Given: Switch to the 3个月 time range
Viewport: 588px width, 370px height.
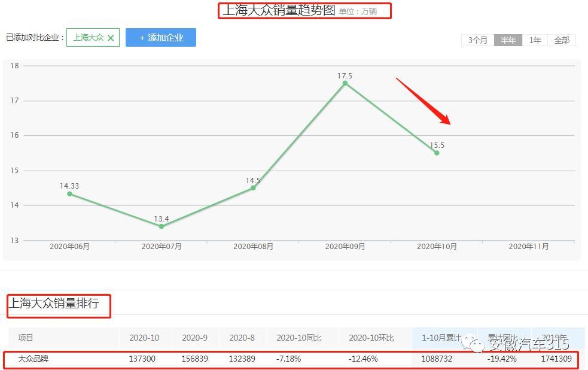Looking at the screenshot, I should (x=477, y=40).
